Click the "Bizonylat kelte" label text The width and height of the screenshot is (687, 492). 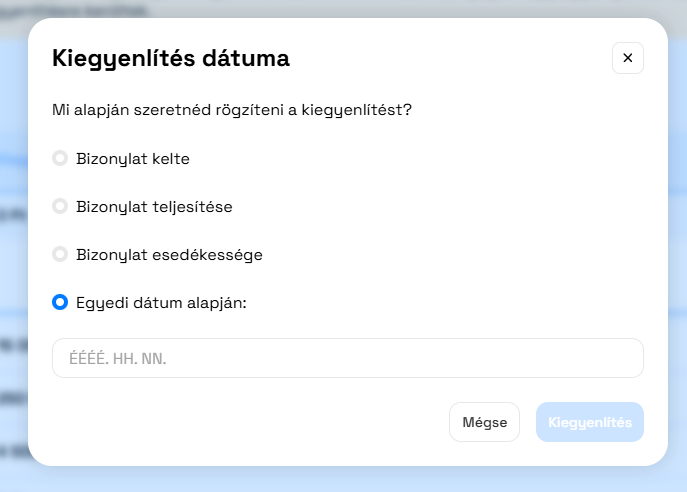pos(133,158)
